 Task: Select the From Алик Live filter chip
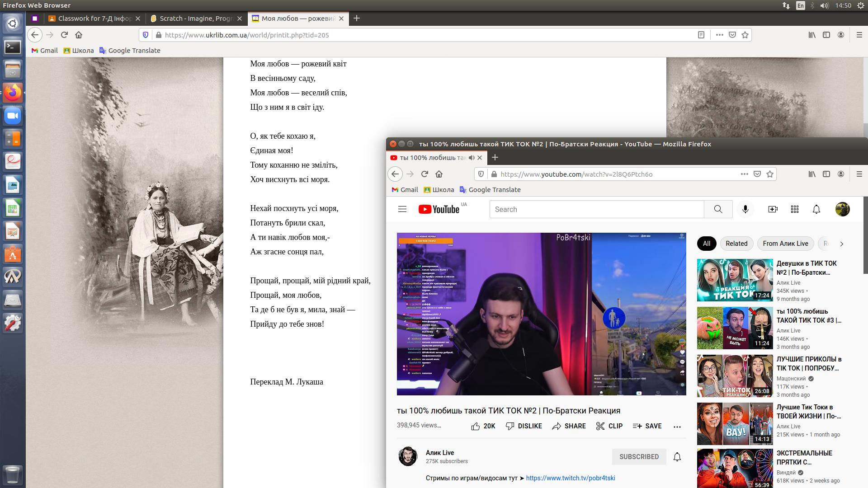point(785,244)
